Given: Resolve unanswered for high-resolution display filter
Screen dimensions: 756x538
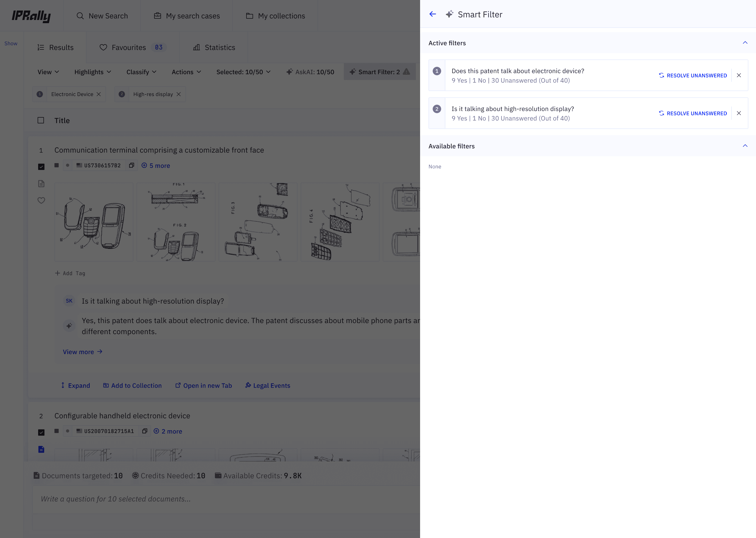Looking at the screenshot, I should [x=693, y=113].
